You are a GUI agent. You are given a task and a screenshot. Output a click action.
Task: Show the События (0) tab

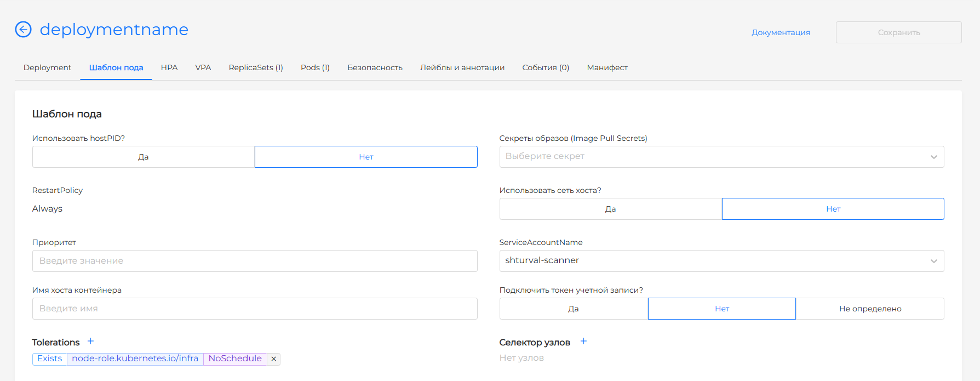[x=546, y=67]
